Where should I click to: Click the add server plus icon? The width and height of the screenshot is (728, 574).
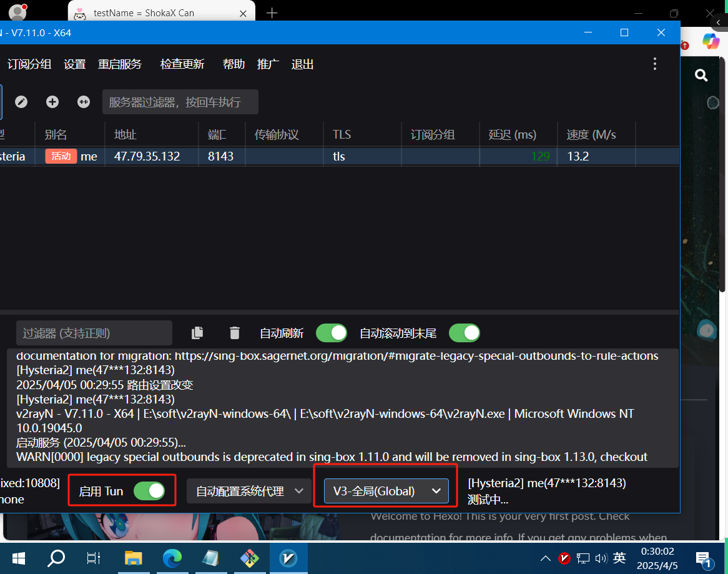click(x=52, y=102)
